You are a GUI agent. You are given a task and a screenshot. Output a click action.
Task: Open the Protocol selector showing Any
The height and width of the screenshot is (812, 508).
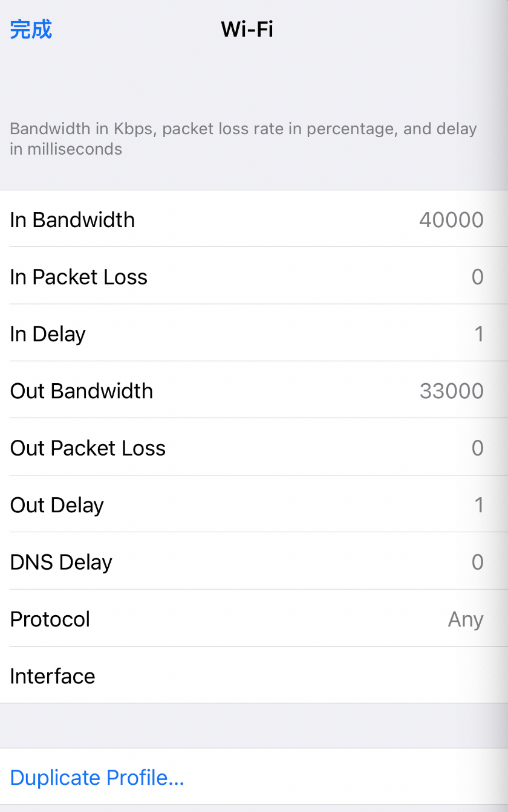point(465,619)
